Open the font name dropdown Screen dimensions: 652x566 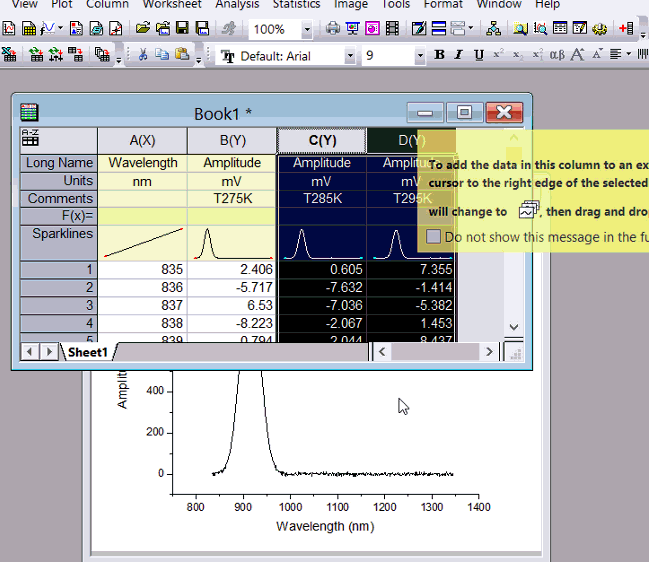click(x=350, y=55)
